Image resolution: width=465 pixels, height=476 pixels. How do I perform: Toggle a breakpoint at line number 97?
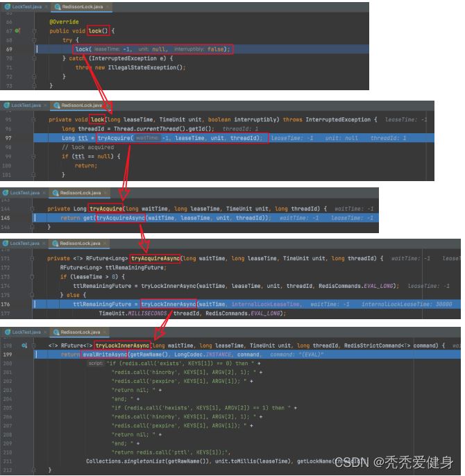click(x=9, y=138)
